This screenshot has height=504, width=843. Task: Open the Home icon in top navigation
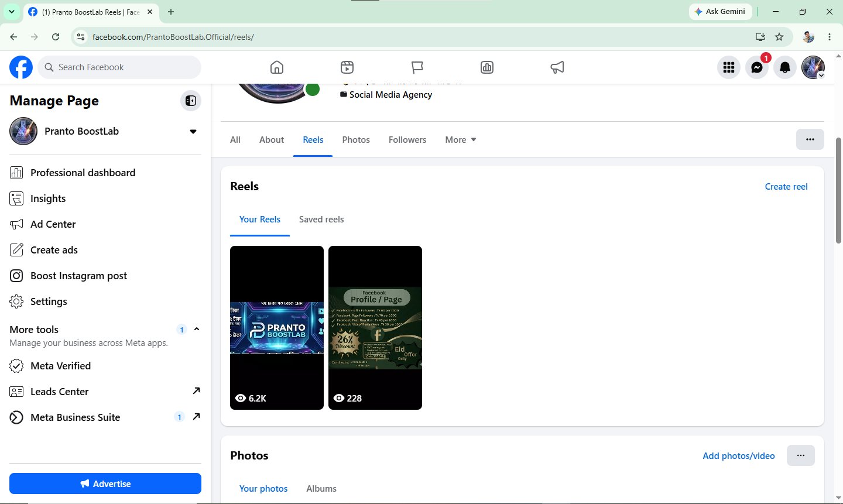(x=277, y=67)
